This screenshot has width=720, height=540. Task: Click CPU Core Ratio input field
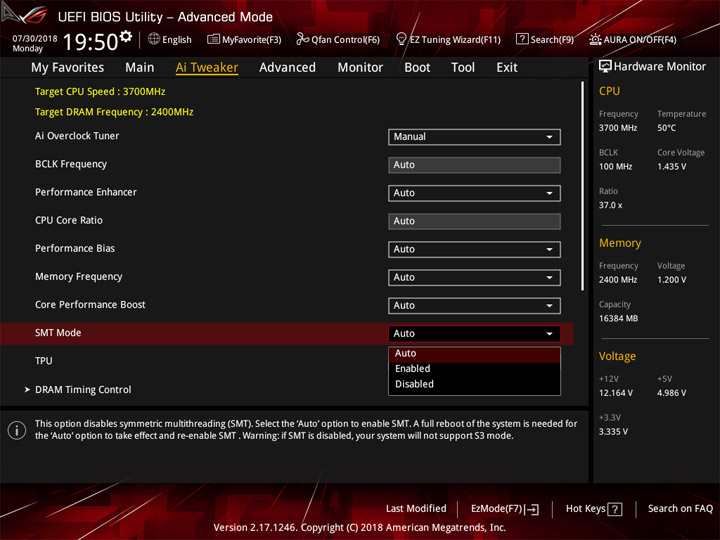point(474,221)
